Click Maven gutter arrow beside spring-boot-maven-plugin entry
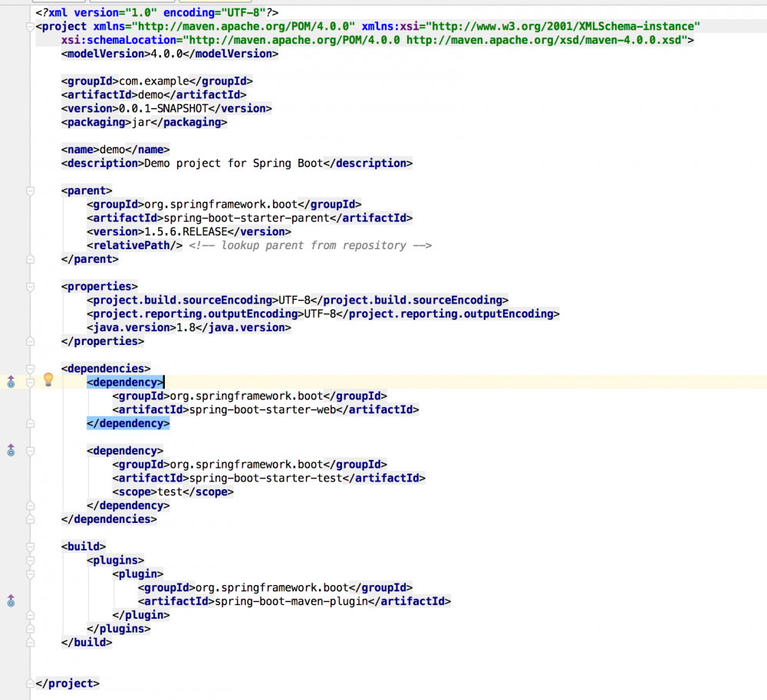Image resolution: width=767 pixels, height=700 pixels. click(10, 601)
